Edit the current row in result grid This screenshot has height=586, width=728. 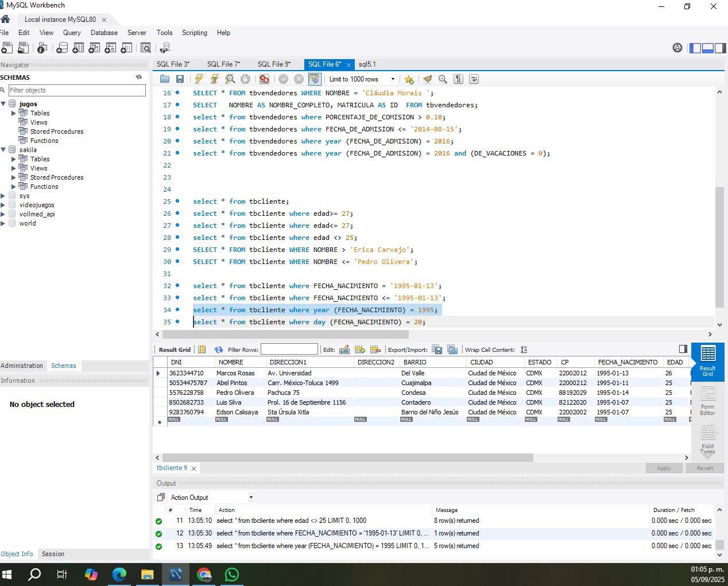click(x=344, y=350)
